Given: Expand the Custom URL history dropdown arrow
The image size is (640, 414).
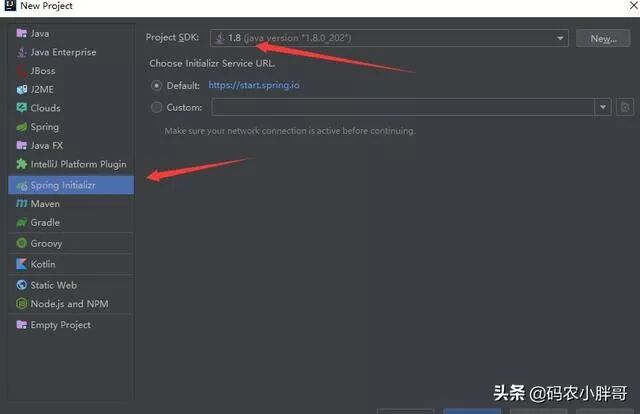Looking at the screenshot, I should pyautogui.click(x=603, y=107).
